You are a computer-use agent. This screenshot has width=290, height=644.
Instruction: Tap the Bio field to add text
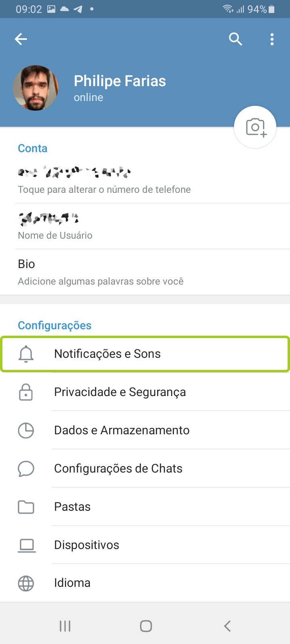coord(101,272)
